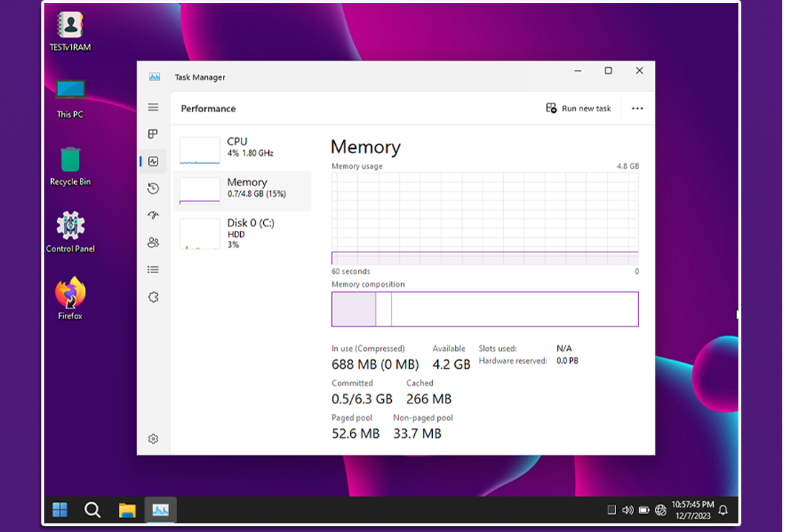The image size is (788, 532).
Task: Open the three-dots more options menu
Action: pyautogui.click(x=637, y=109)
